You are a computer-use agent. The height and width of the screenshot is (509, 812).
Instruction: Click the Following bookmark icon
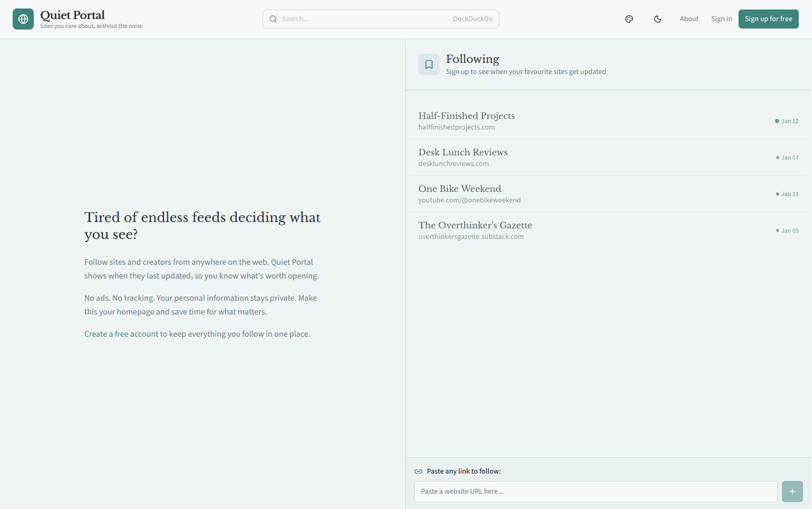(429, 64)
